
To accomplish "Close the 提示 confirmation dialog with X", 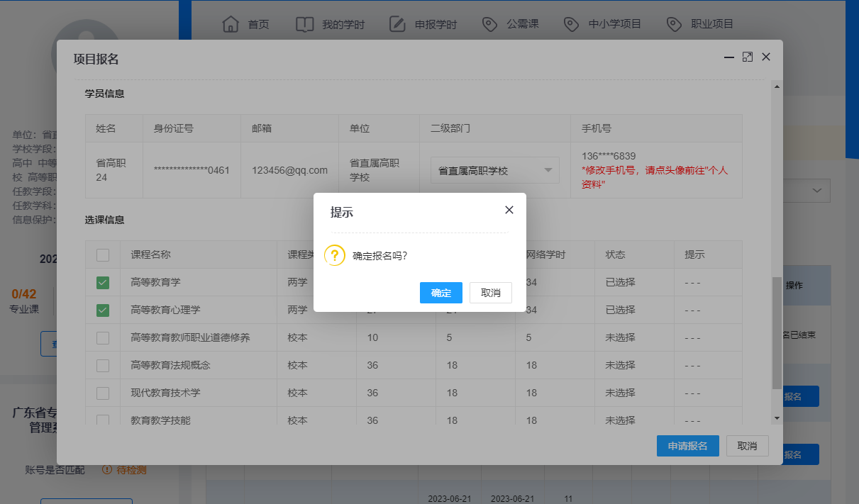I will click(x=509, y=210).
